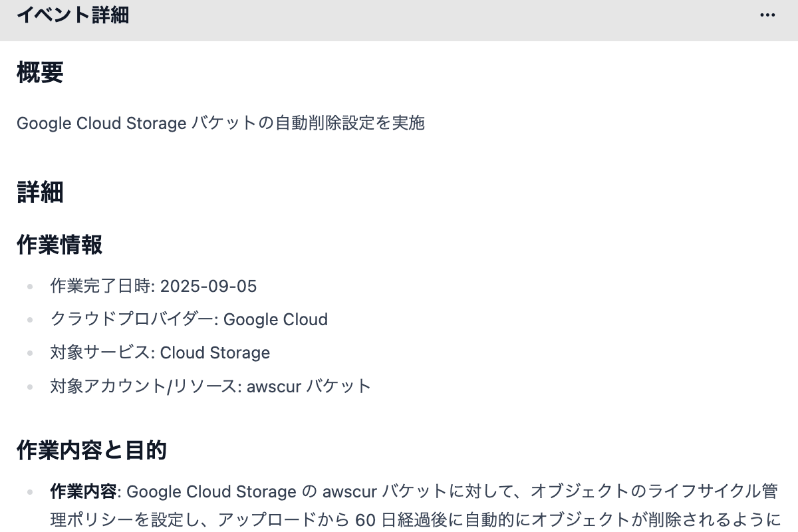Click the クラウドプロバイダー label

(x=134, y=320)
